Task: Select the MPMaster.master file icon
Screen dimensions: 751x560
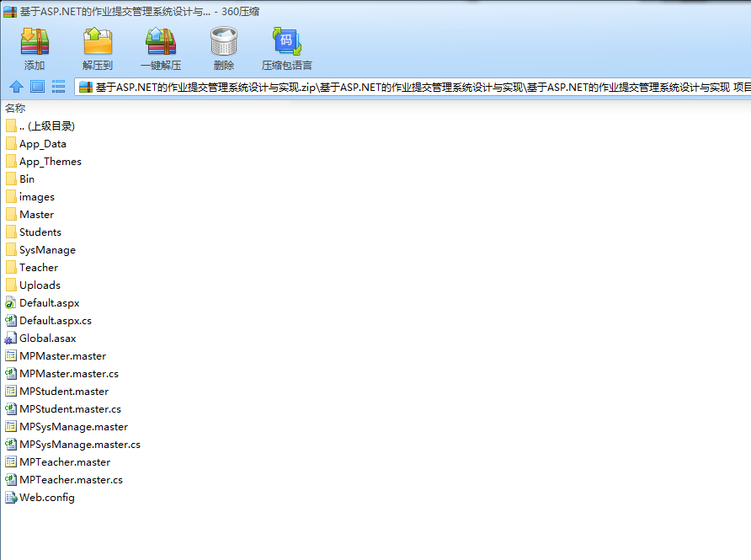Action: 11,356
